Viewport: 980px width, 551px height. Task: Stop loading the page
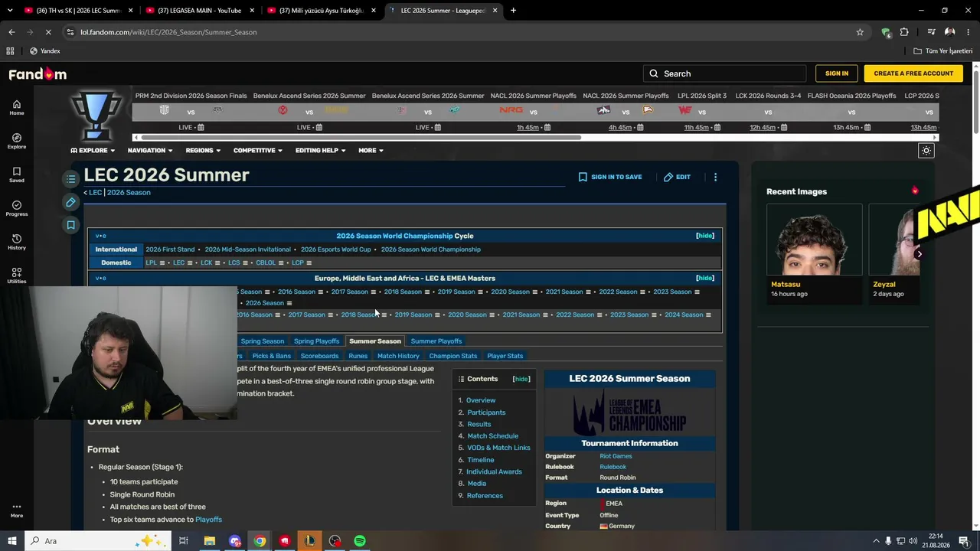48,32
